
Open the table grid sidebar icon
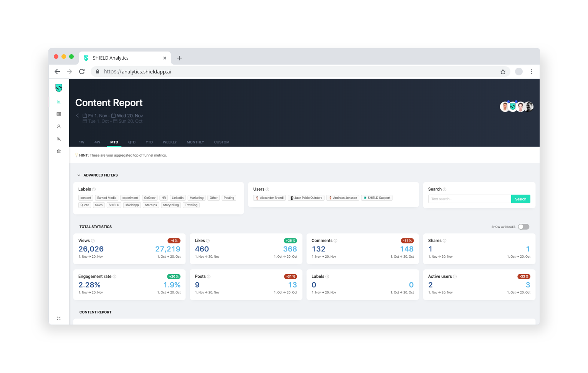point(59,114)
